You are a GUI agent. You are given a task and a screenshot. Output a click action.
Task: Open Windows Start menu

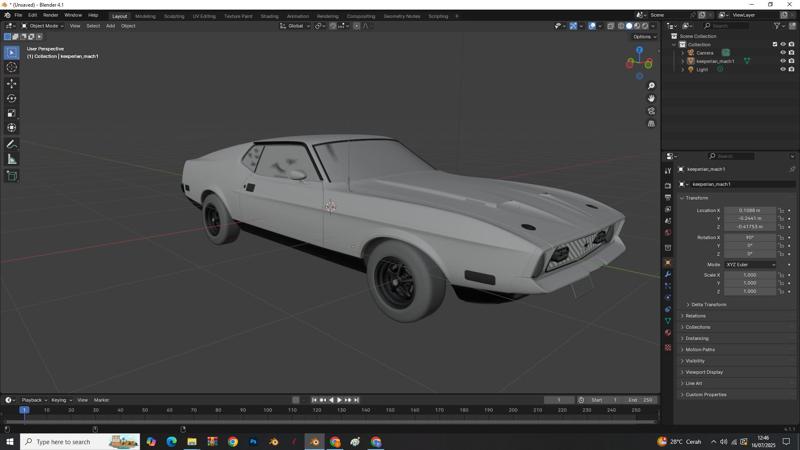(9, 442)
